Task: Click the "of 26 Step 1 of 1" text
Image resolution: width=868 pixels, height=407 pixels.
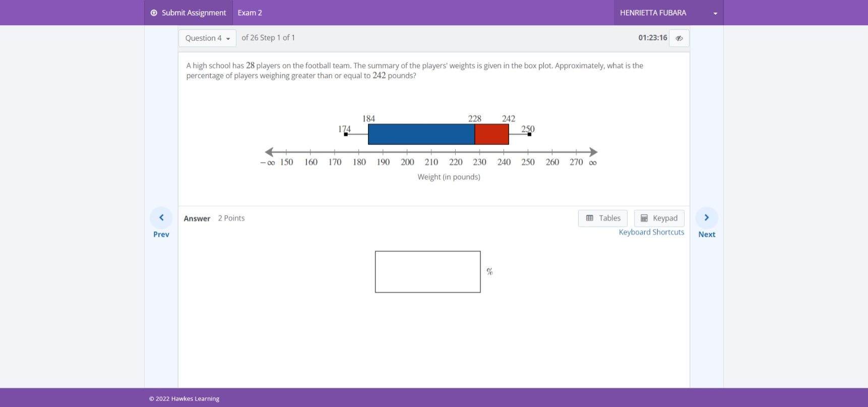Action: point(268,38)
